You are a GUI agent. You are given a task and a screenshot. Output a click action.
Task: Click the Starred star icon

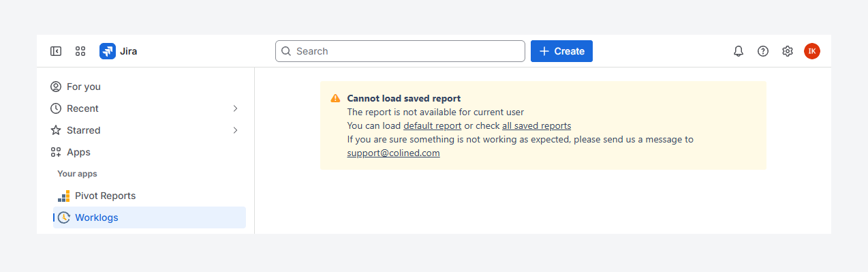click(x=56, y=130)
